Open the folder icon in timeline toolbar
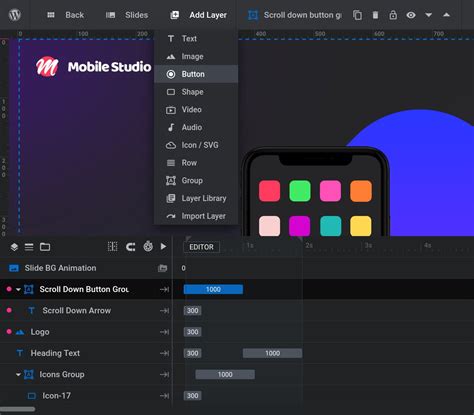Screen dimensions: 474x415 [45, 247]
